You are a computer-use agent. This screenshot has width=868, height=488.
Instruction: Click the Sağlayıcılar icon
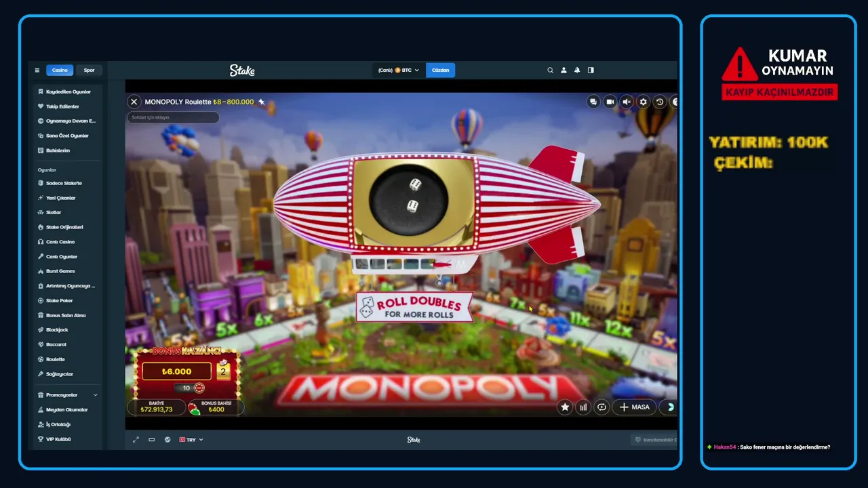(x=41, y=374)
